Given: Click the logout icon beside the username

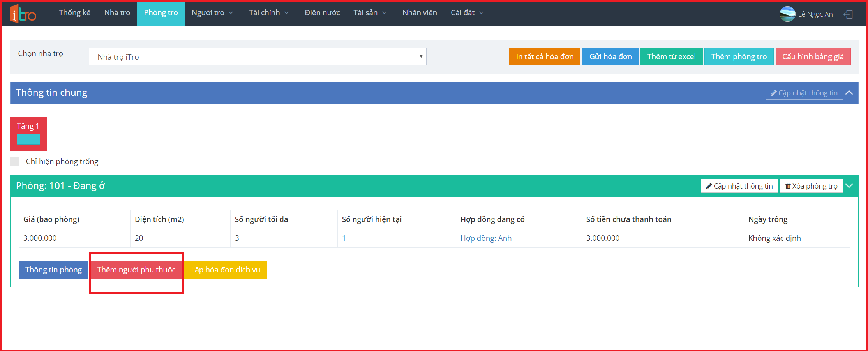Looking at the screenshot, I should point(848,14).
